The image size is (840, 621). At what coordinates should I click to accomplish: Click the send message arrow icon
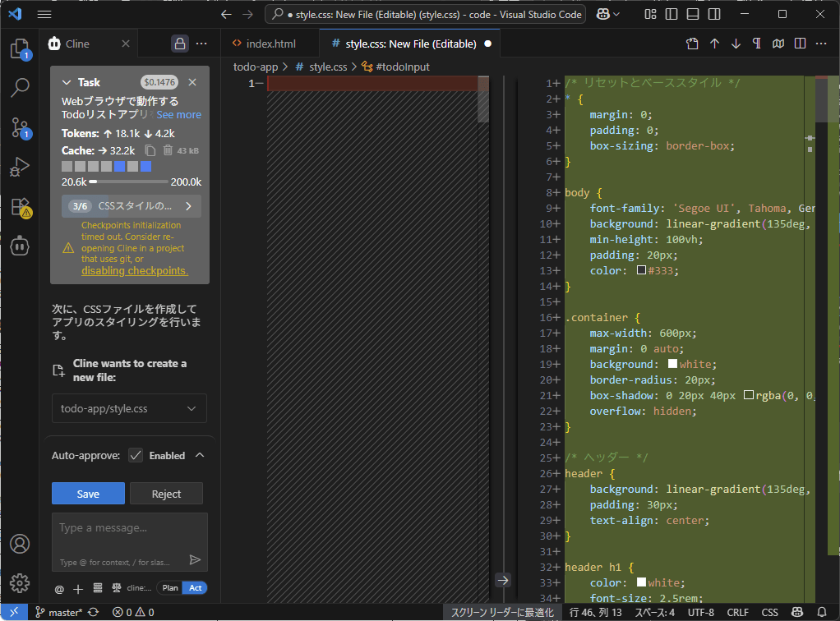[195, 559]
